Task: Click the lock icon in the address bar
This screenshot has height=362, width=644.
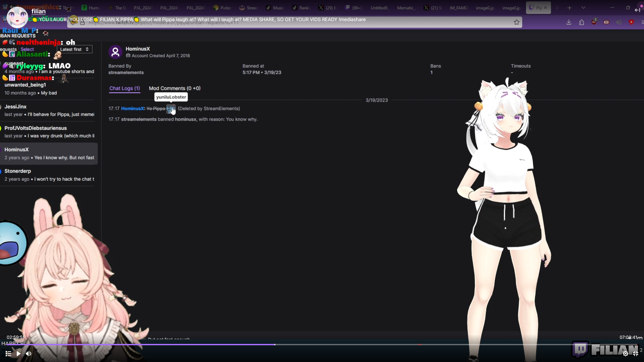Action: click(83, 23)
